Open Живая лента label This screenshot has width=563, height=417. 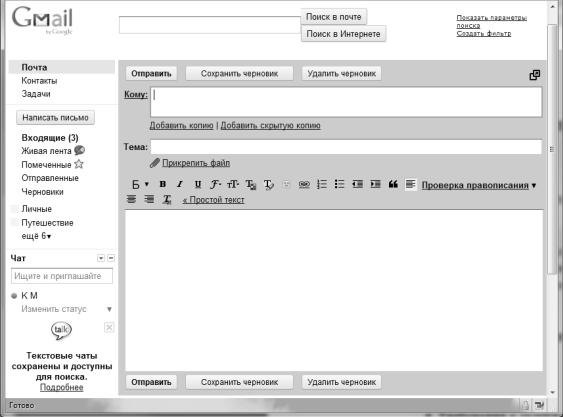[46, 151]
